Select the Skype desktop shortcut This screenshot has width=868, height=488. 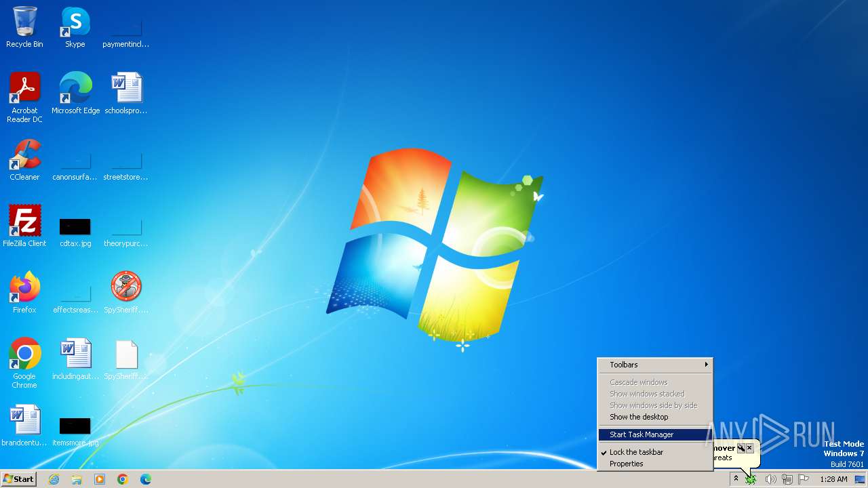tap(75, 27)
